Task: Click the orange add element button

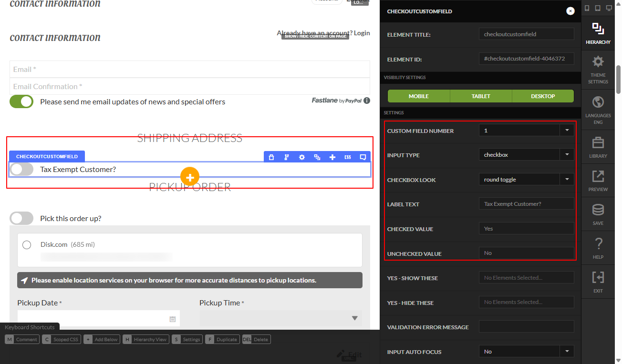Action: point(190,177)
